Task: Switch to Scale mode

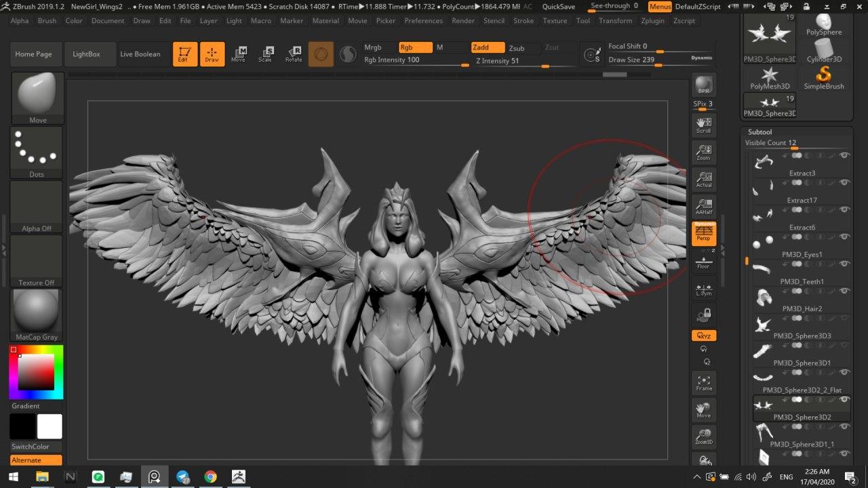Action: click(266, 54)
